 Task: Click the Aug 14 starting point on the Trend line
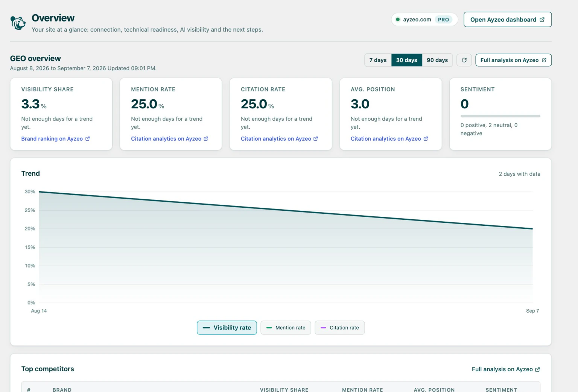[40, 192]
